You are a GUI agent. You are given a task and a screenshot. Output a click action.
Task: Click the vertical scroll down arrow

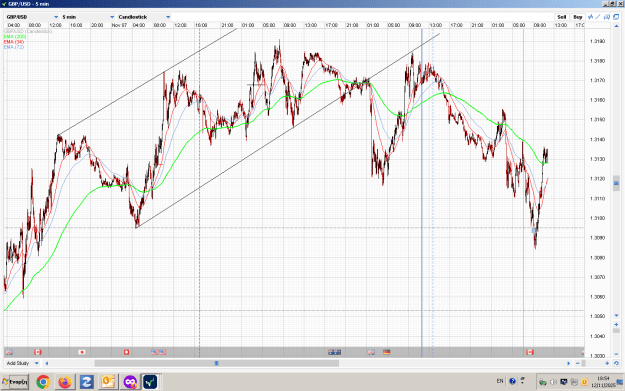(x=616, y=315)
